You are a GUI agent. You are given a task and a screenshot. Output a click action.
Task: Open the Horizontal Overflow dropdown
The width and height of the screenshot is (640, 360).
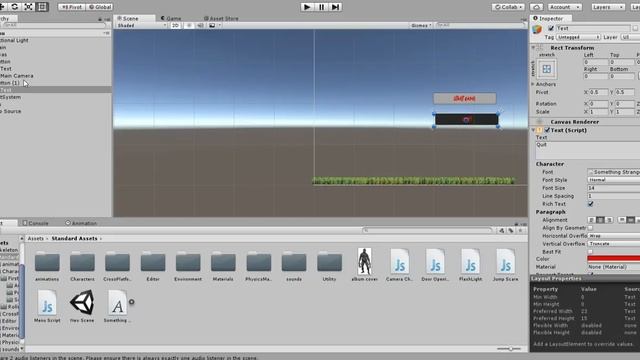613,236
